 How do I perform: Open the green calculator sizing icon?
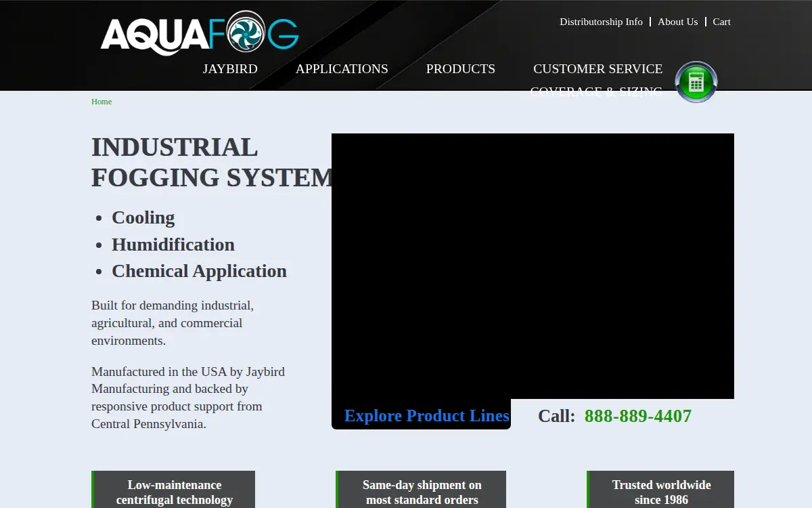point(696,82)
